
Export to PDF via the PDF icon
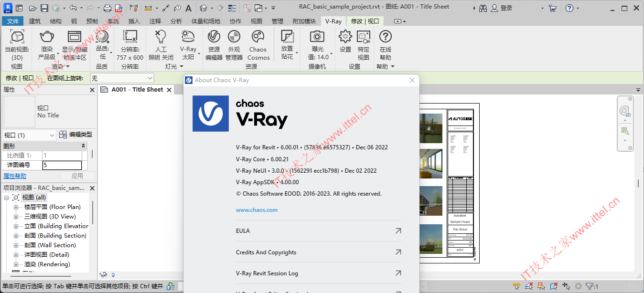coord(119,8)
